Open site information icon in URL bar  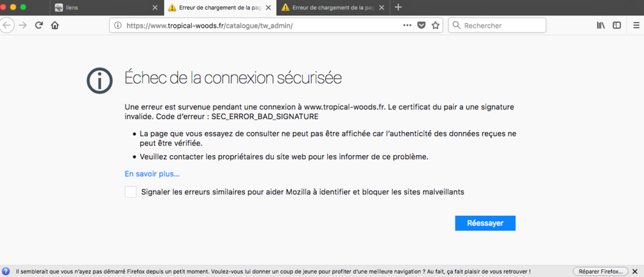(118, 26)
